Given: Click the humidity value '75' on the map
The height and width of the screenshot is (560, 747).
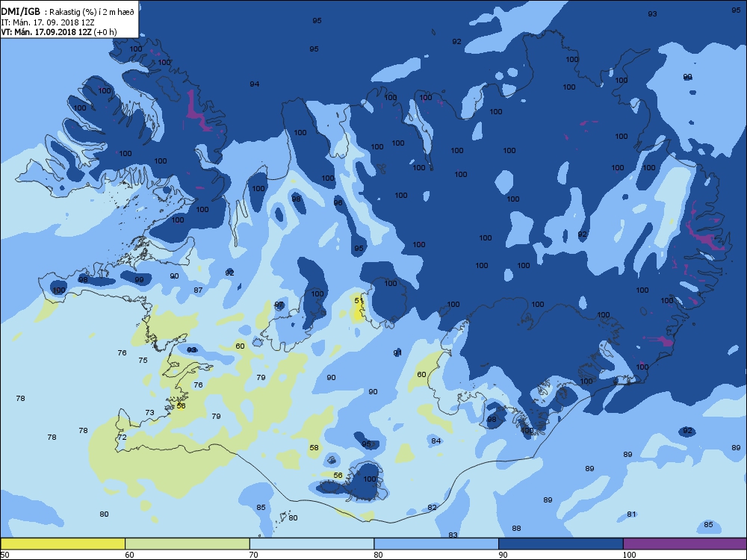Looking at the screenshot, I should coord(143,360).
